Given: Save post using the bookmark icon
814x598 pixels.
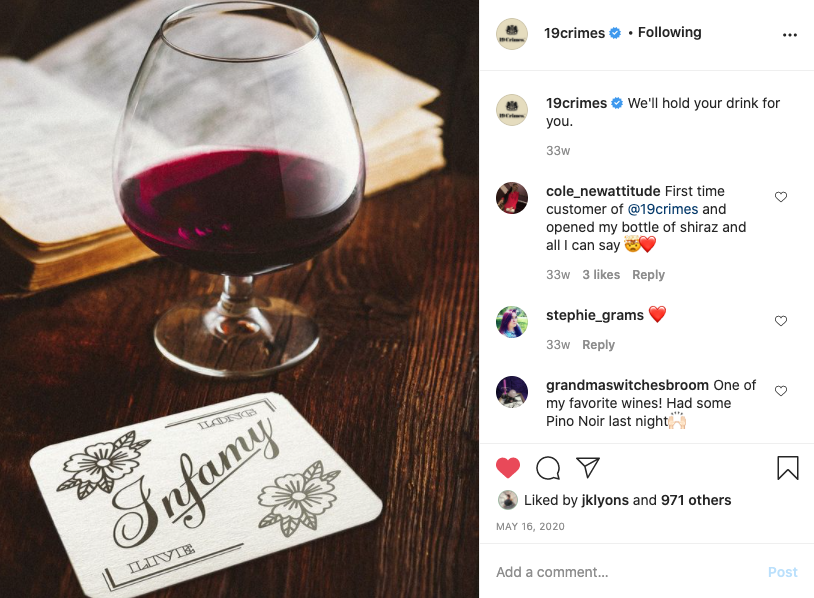Looking at the screenshot, I should pyautogui.click(x=788, y=468).
